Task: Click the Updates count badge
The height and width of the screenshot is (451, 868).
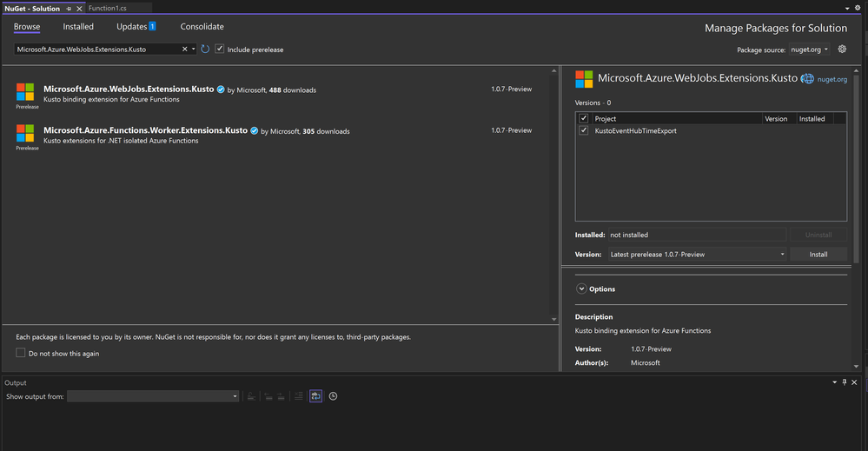Action: tap(152, 26)
